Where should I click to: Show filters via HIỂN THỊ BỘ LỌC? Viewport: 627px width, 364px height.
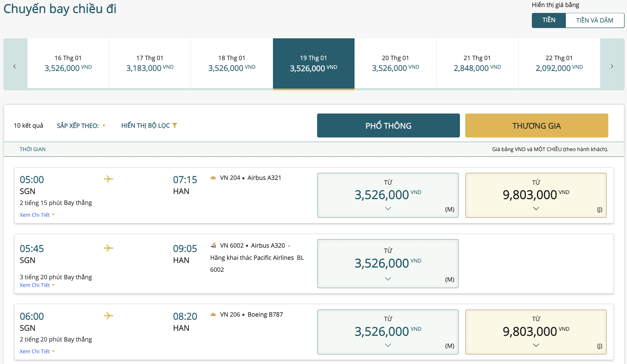149,125
